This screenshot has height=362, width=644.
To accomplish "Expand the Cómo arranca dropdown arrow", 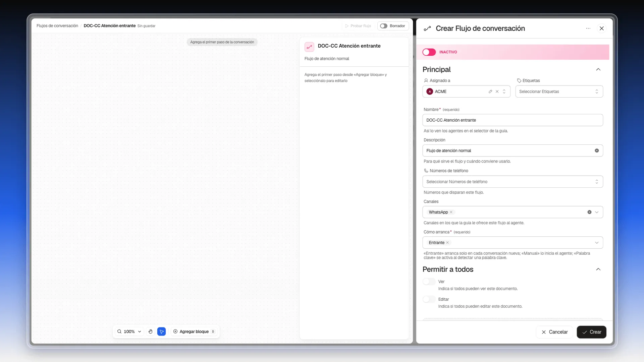I will (597, 243).
